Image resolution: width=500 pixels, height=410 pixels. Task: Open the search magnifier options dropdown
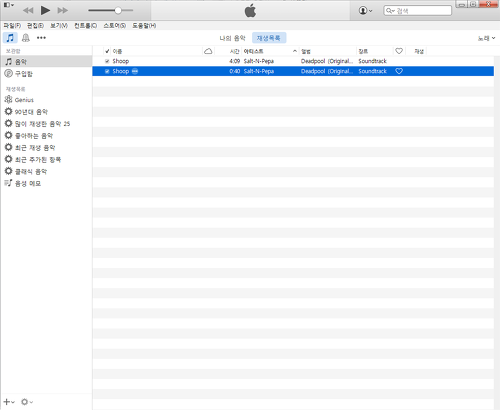click(x=390, y=11)
